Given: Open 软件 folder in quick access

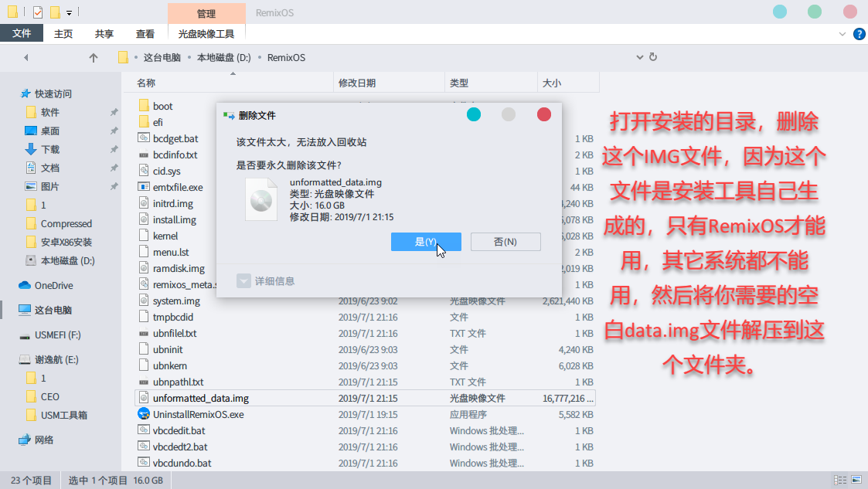Looking at the screenshot, I should click(49, 112).
